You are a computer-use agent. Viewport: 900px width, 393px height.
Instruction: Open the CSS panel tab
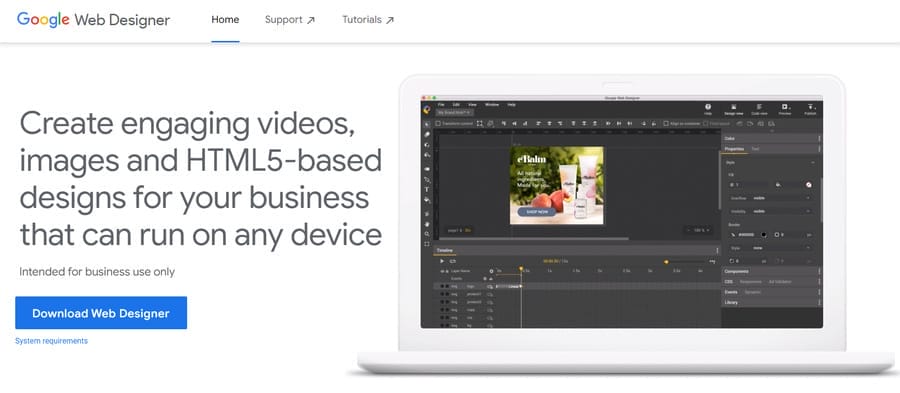pos(728,282)
